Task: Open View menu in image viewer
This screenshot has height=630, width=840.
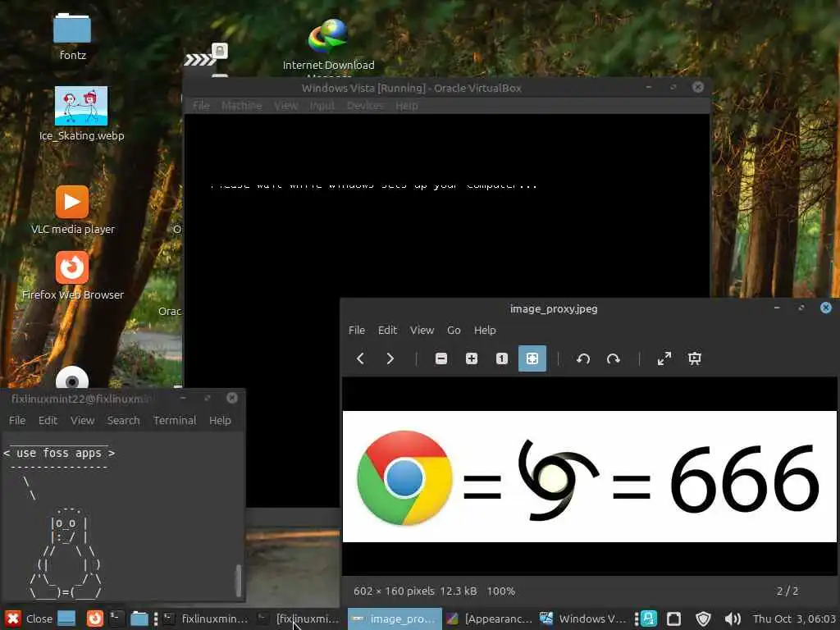Action: (422, 330)
